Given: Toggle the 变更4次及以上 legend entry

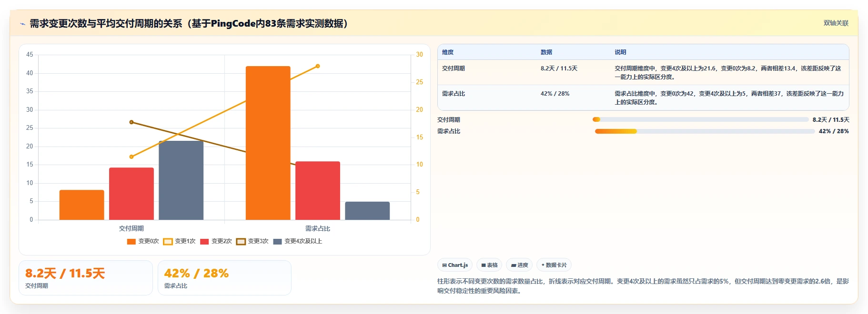Looking at the screenshot, I should pos(298,241).
